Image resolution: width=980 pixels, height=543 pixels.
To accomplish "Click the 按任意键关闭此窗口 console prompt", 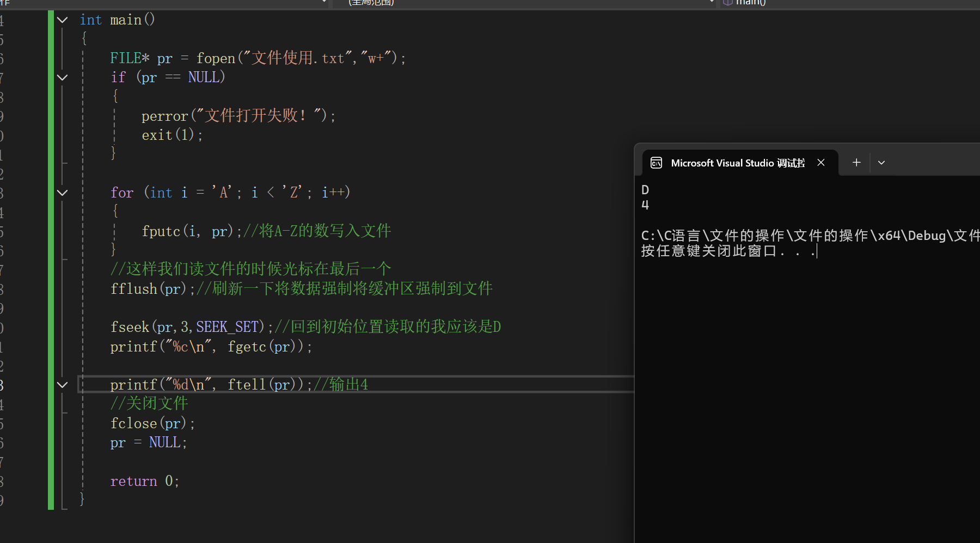I will pos(728,251).
